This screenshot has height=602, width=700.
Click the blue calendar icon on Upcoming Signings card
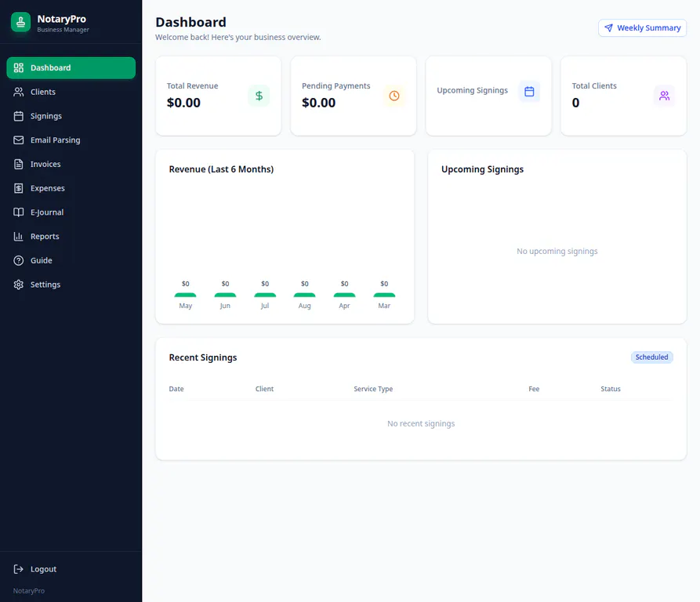(x=529, y=92)
